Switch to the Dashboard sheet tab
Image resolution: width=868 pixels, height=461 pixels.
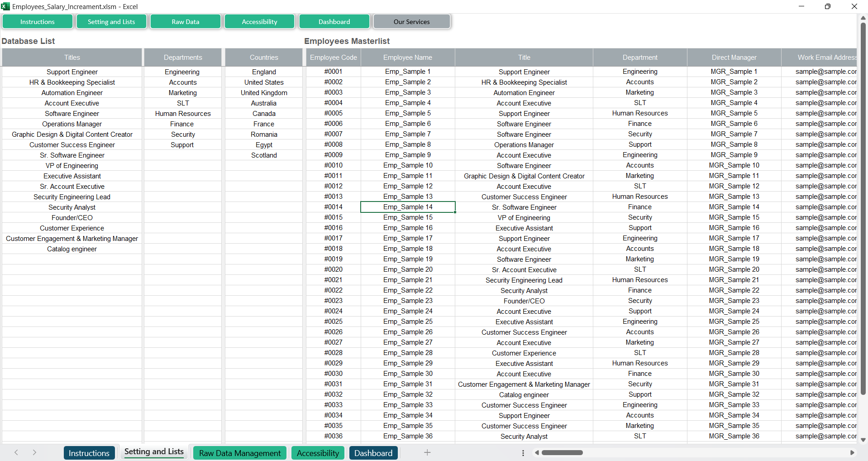coord(373,453)
